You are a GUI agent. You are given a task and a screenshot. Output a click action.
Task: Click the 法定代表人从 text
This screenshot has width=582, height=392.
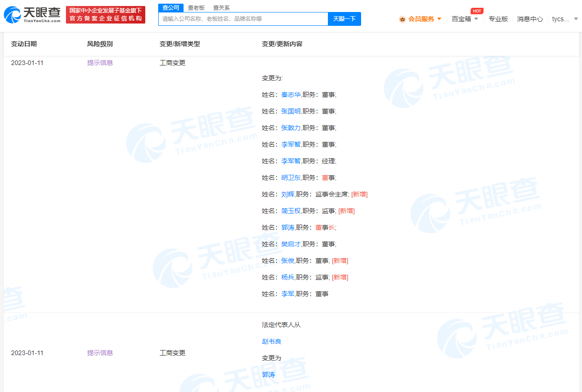pyautogui.click(x=281, y=325)
